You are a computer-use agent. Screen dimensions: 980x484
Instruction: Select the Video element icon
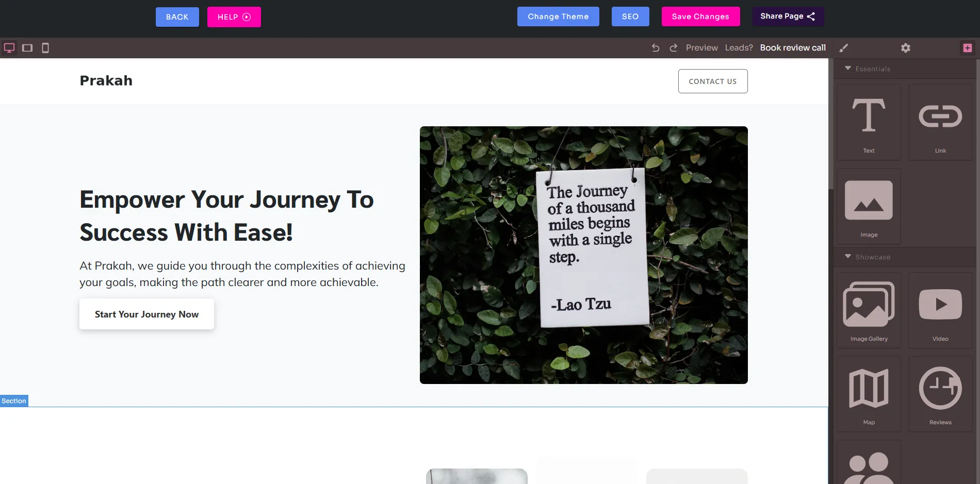click(x=940, y=310)
